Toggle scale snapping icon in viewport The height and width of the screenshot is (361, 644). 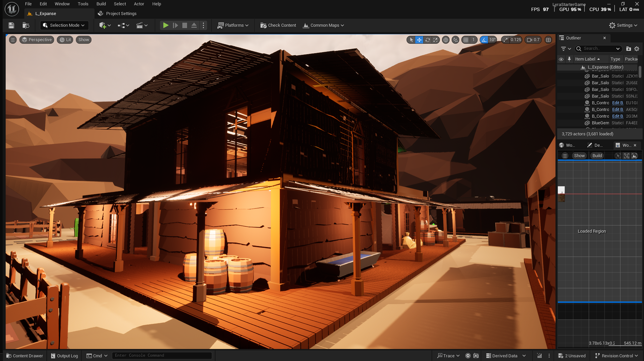505,40
